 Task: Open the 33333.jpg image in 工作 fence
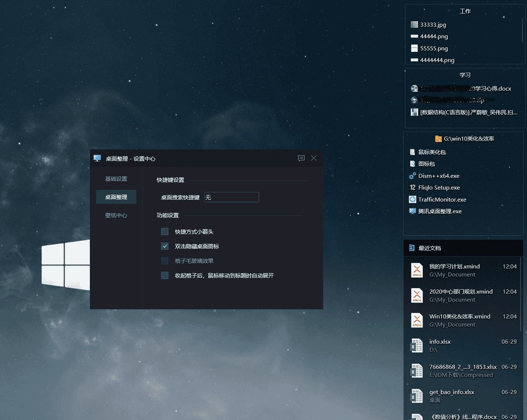click(432, 24)
